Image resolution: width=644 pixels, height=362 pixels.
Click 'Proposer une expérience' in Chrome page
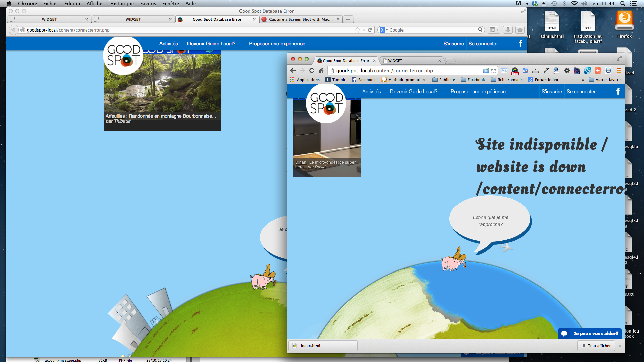coord(478,92)
